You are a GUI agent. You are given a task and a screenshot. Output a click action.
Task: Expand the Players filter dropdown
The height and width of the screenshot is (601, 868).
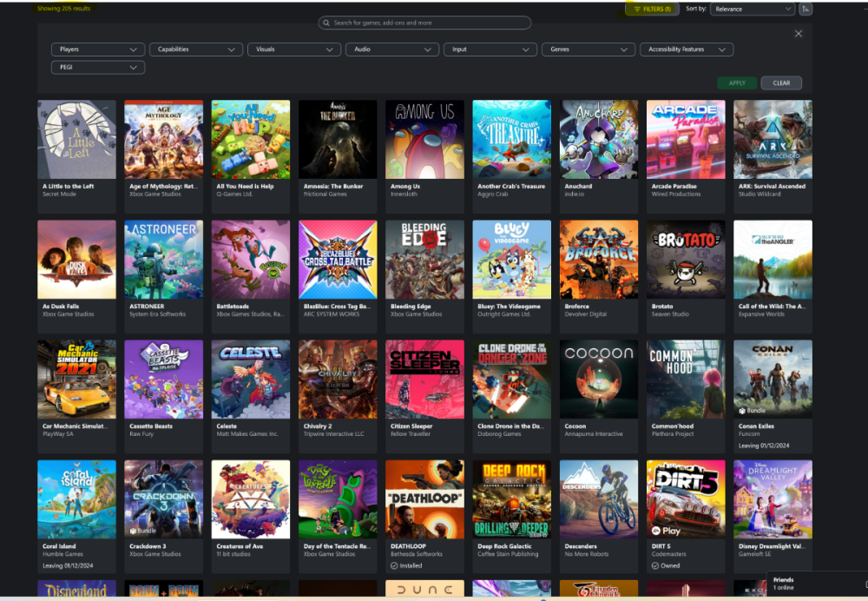pos(97,50)
